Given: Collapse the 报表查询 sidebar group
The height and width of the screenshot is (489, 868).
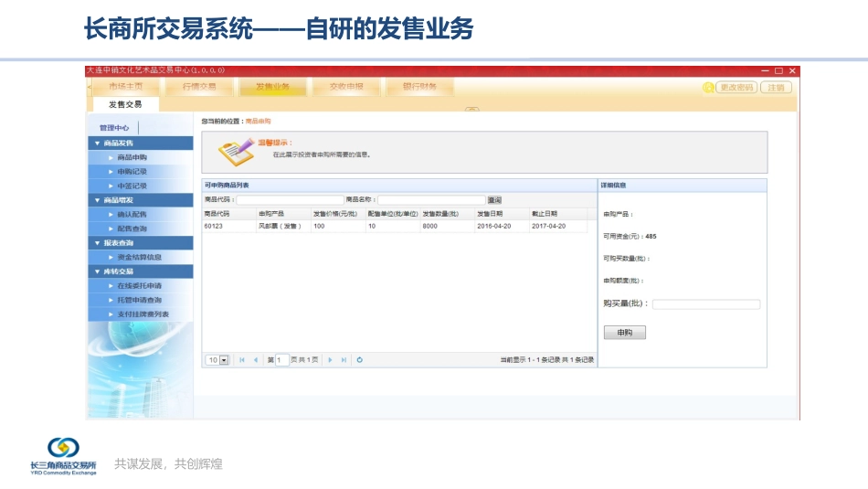Looking at the screenshot, I should coord(141,242).
